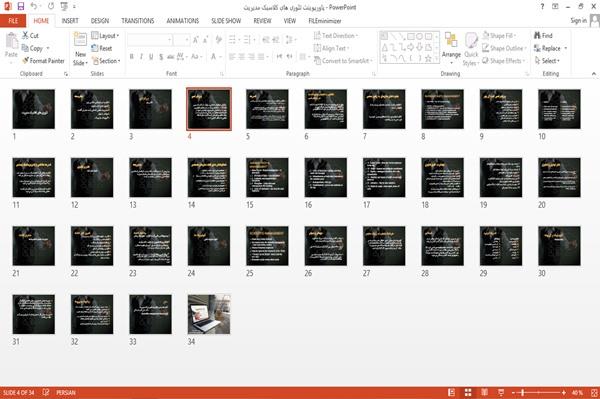This screenshot has height=399, width=600.
Task: Click the Zoom in plus icon
Action: click(564, 392)
